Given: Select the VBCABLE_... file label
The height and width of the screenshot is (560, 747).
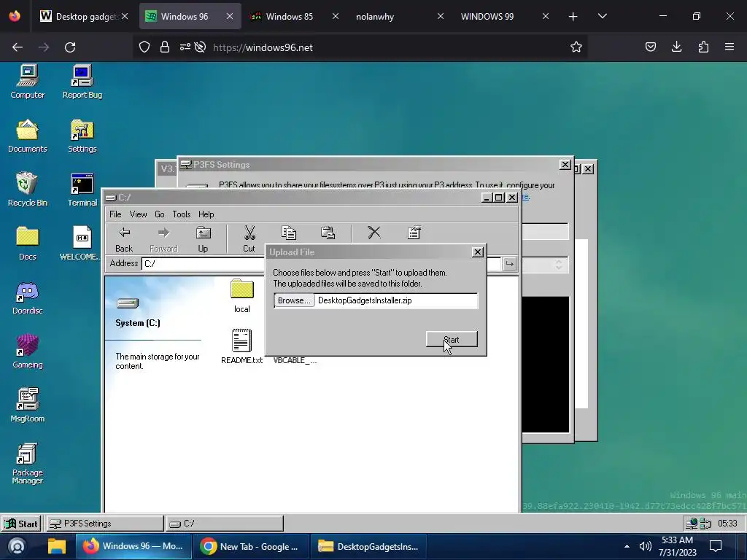Looking at the screenshot, I should [x=295, y=360].
